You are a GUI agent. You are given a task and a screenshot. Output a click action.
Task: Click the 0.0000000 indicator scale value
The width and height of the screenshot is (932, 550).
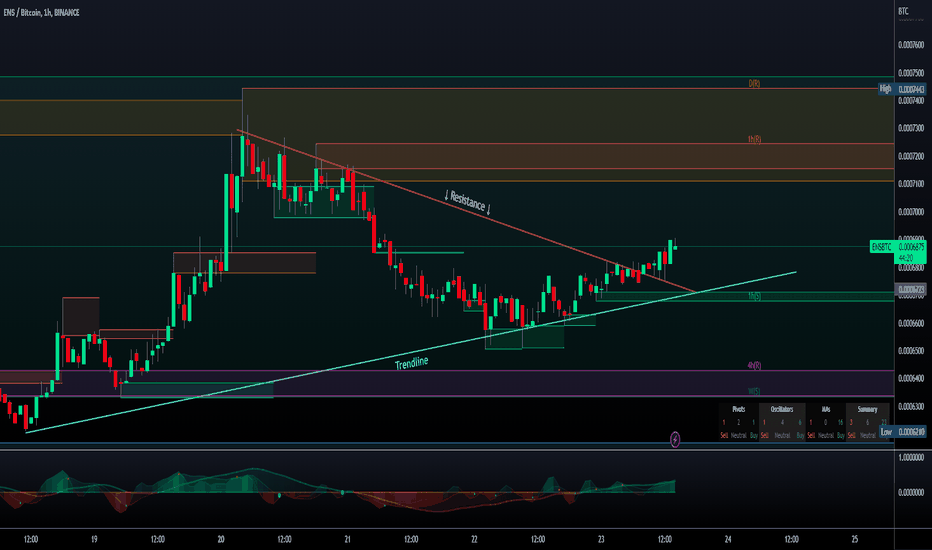coord(911,492)
